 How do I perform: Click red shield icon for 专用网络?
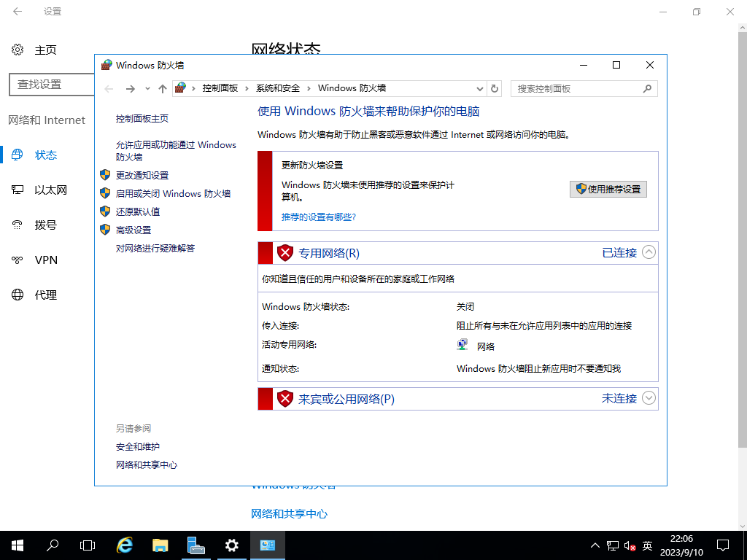tap(285, 253)
